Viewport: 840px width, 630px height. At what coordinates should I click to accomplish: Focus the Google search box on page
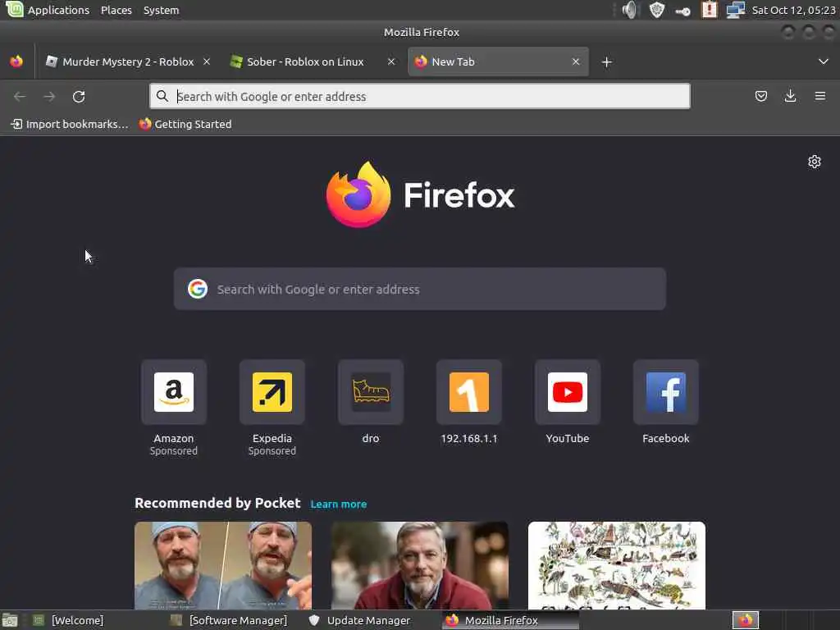pos(420,290)
